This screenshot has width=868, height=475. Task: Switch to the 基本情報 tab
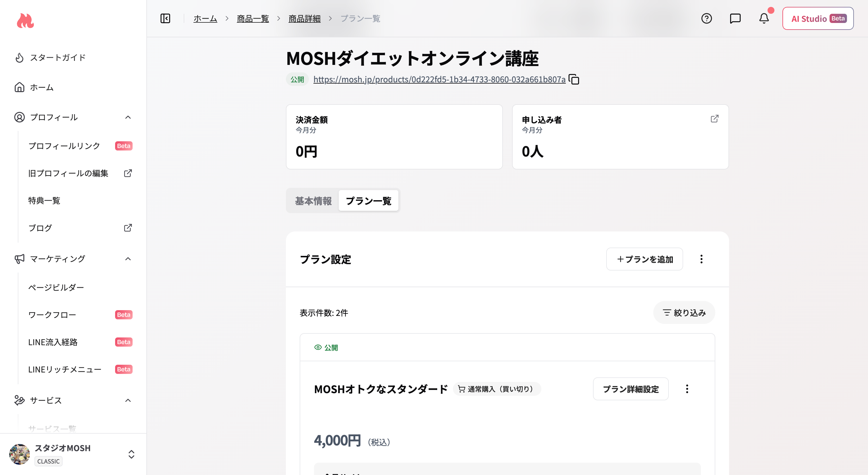pos(313,200)
